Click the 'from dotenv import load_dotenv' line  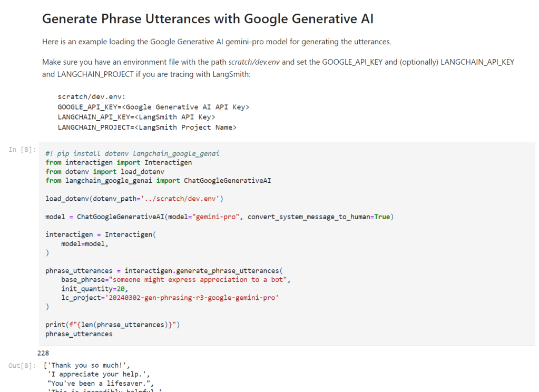coord(105,172)
